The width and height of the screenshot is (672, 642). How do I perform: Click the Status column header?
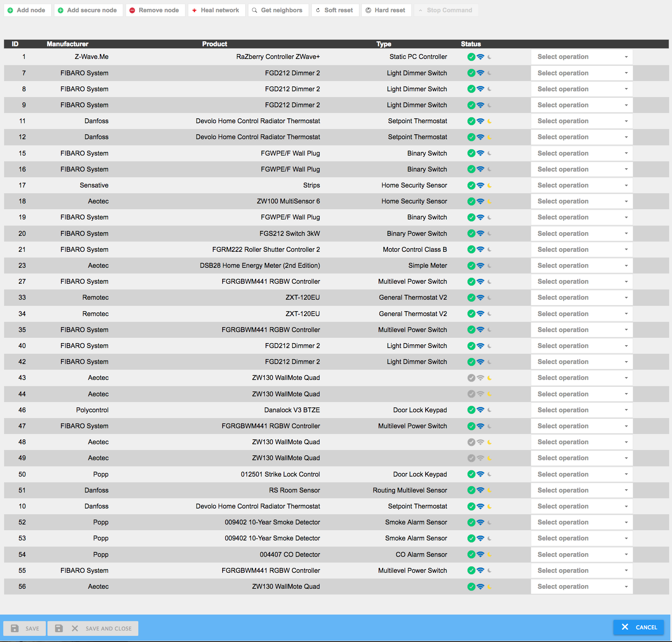[x=471, y=44]
